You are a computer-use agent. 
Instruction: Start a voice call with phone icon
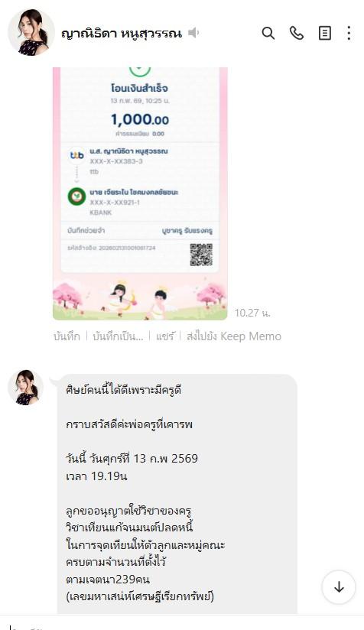click(297, 33)
